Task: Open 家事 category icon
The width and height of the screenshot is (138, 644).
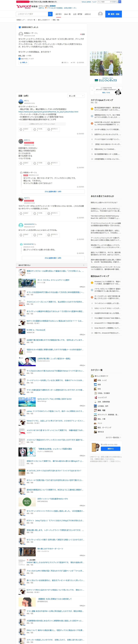Action: point(95,384)
